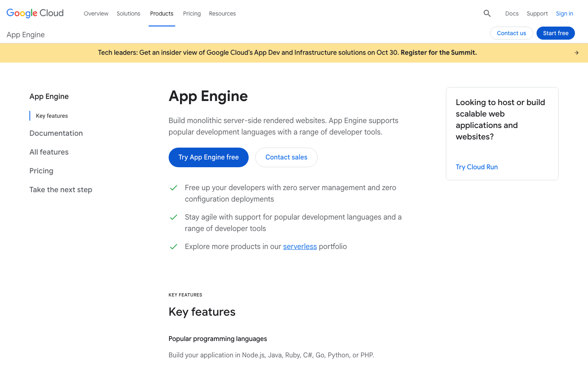Click Sign in

point(564,13)
